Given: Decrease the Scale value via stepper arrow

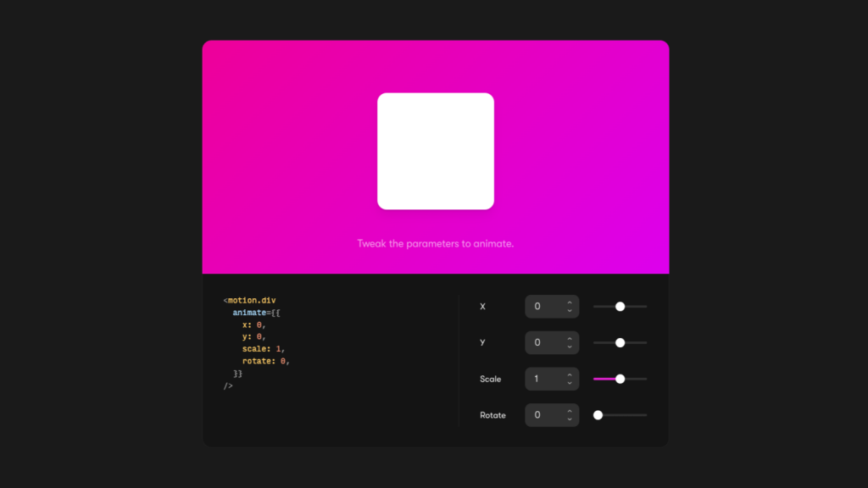Looking at the screenshot, I should 569,383.
